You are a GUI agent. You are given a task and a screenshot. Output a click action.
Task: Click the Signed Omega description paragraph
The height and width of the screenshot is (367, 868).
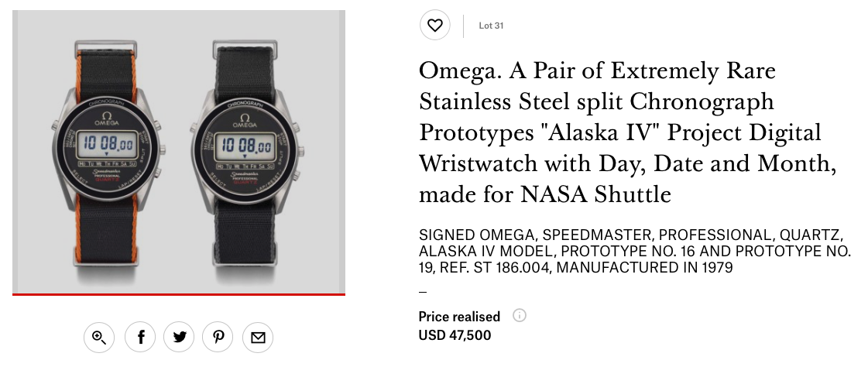coord(634,251)
